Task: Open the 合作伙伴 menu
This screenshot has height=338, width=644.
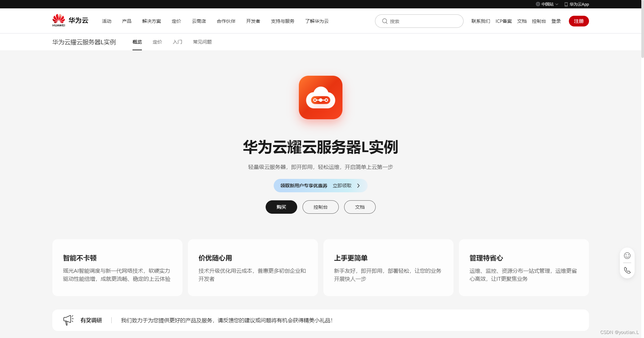Action: (226, 21)
